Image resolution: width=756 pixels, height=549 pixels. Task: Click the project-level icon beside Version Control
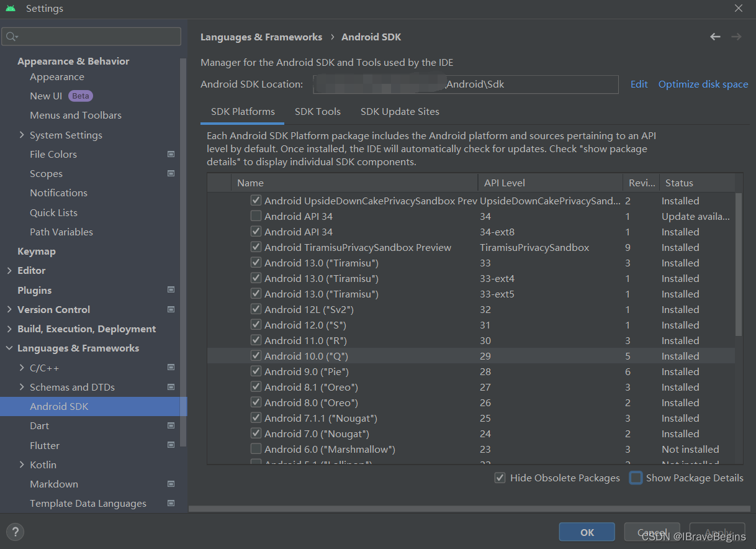click(171, 309)
